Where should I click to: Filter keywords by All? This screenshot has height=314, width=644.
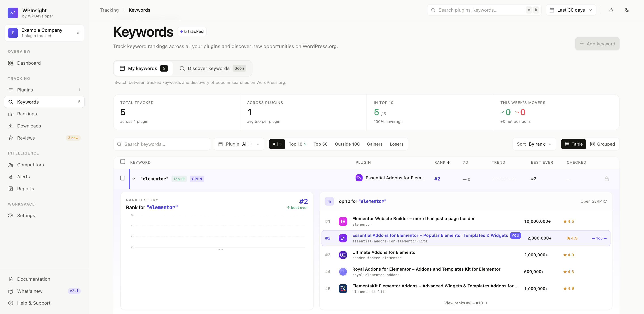[x=277, y=144]
